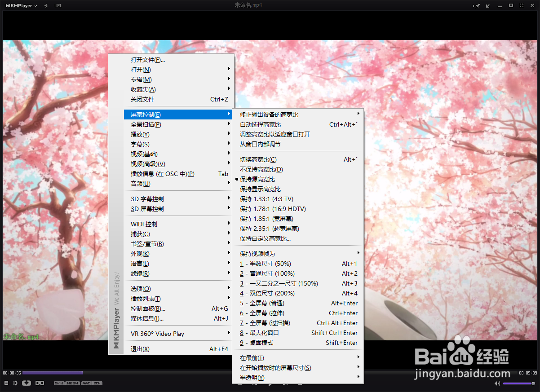Open the KMPlayer logo menu
The image size is (540, 392).
(21, 5)
